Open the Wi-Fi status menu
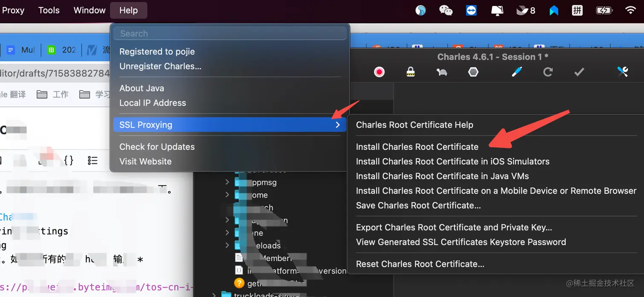The image size is (644, 297). (630, 10)
